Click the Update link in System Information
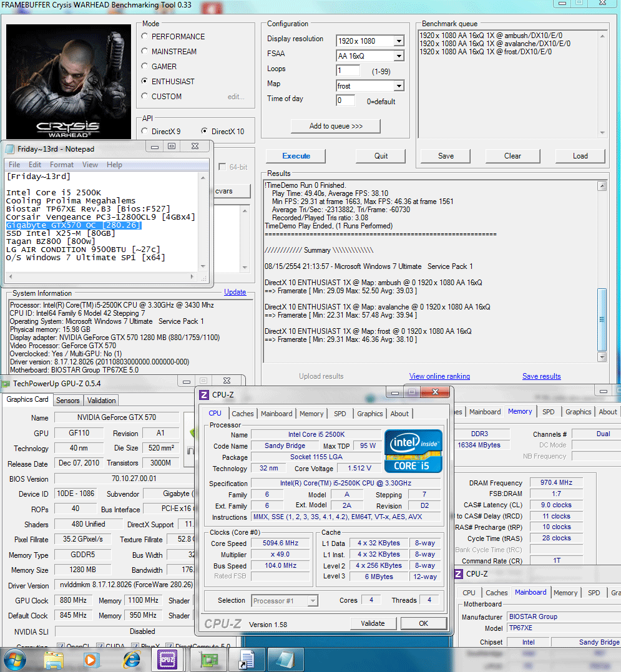 coord(235,292)
